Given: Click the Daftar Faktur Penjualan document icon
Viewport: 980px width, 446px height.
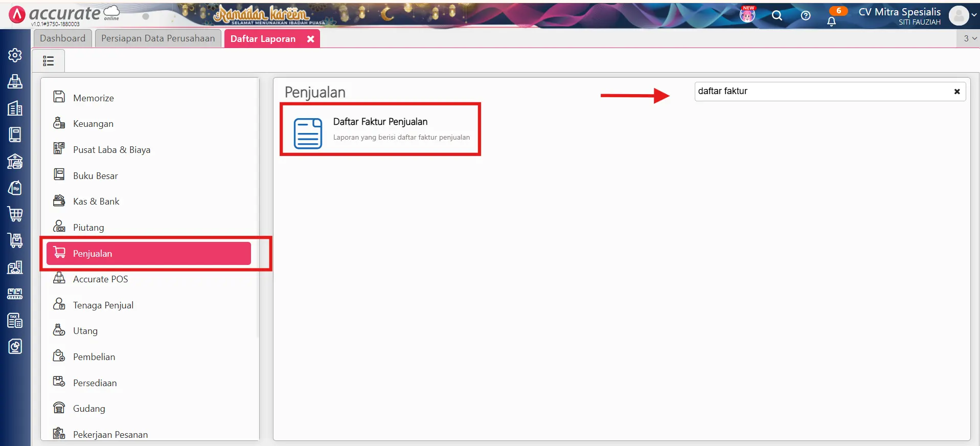Looking at the screenshot, I should pyautogui.click(x=308, y=133).
